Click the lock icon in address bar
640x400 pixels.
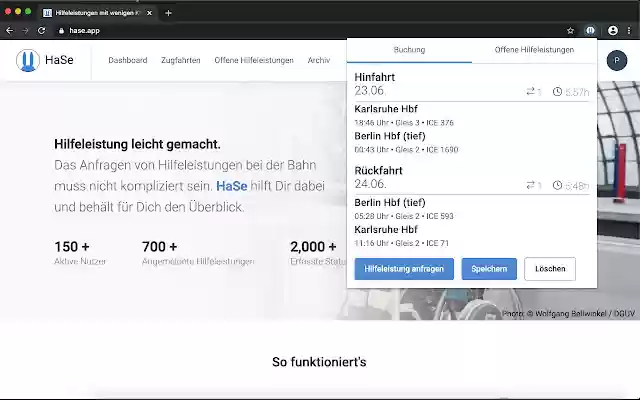61,31
